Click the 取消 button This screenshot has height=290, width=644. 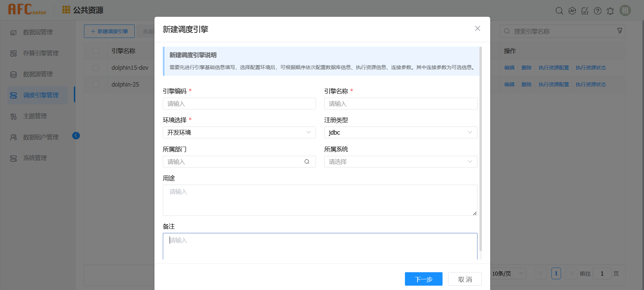[465, 279]
